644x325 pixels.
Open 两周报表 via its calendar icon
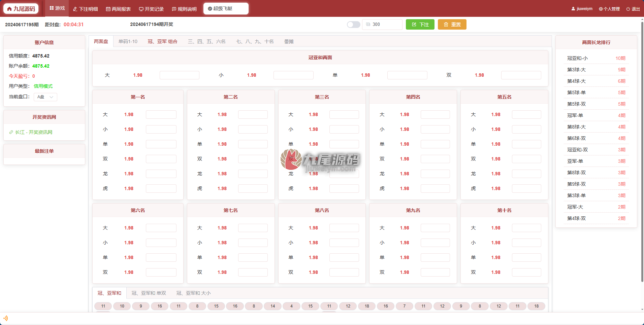[x=108, y=9]
